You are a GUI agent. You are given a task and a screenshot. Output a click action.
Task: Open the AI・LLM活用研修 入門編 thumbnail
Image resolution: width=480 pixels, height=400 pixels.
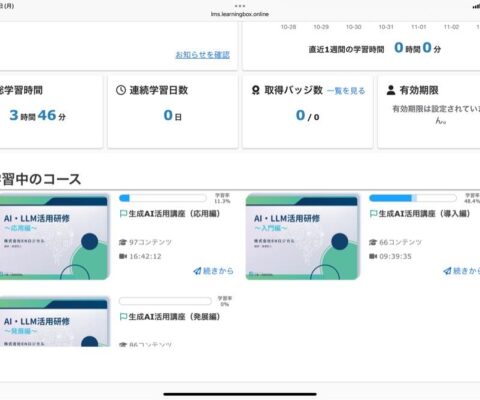303,237
